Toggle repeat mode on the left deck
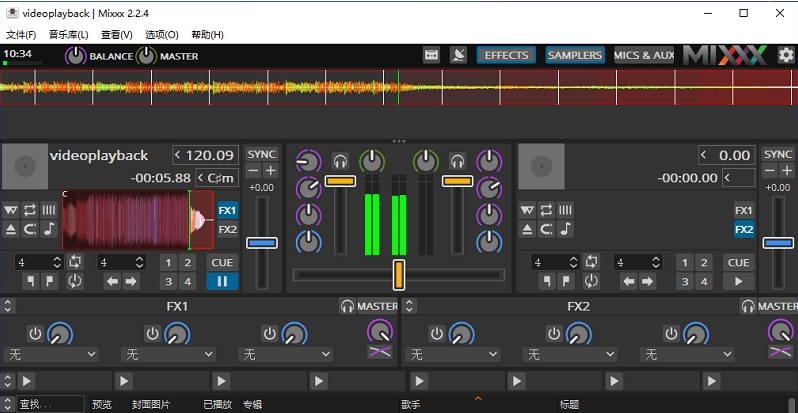Image resolution: width=798 pixels, height=413 pixels. pyautogui.click(x=29, y=210)
